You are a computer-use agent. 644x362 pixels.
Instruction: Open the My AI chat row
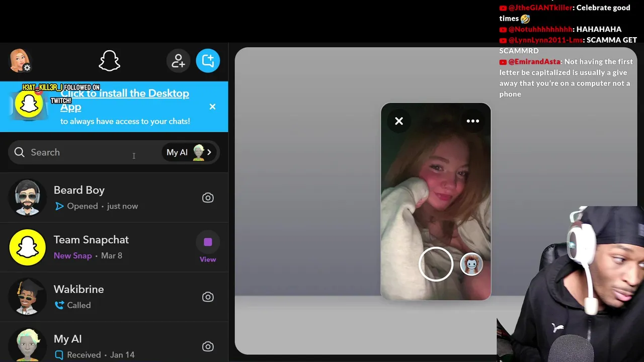click(114, 342)
